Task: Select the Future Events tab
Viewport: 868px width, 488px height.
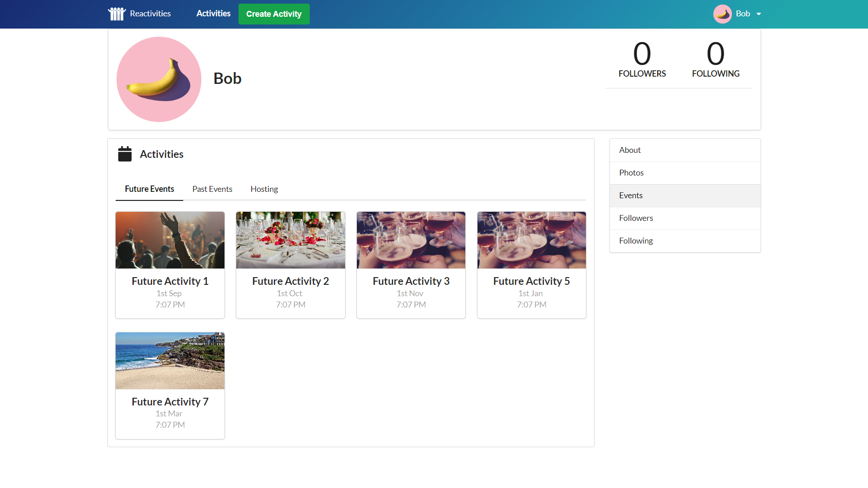Action: click(149, 189)
